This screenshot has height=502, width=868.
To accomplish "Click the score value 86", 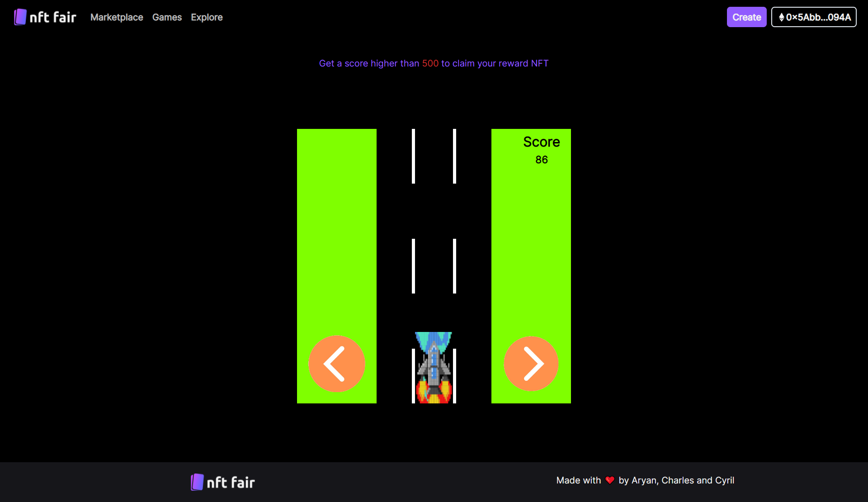I will pos(541,160).
